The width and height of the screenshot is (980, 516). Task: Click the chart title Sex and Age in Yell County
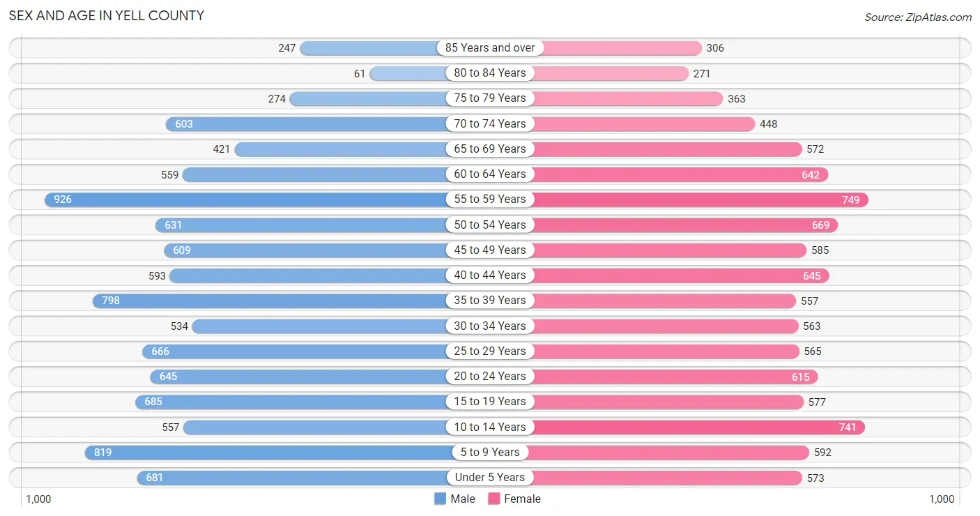[x=107, y=15]
